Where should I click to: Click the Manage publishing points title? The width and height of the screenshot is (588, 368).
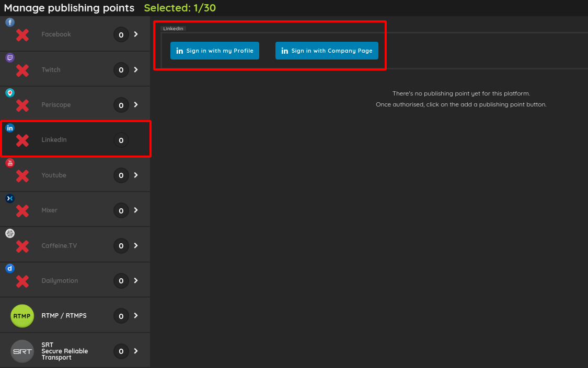[x=69, y=8]
